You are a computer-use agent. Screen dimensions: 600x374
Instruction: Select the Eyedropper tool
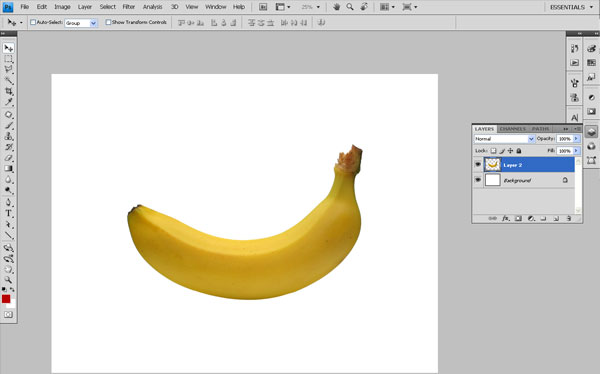(x=8, y=102)
